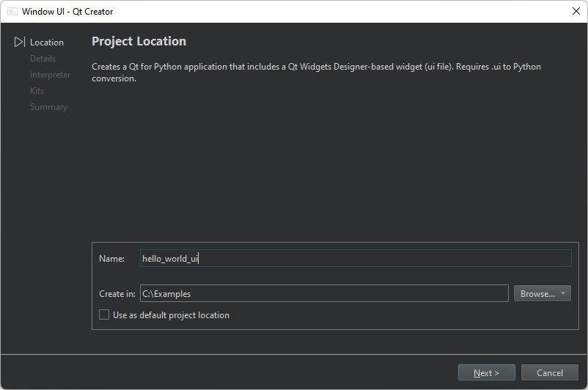Select the Interpreter step in wizard sidebar
Screen dimensions: 588x390
point(50,75)
